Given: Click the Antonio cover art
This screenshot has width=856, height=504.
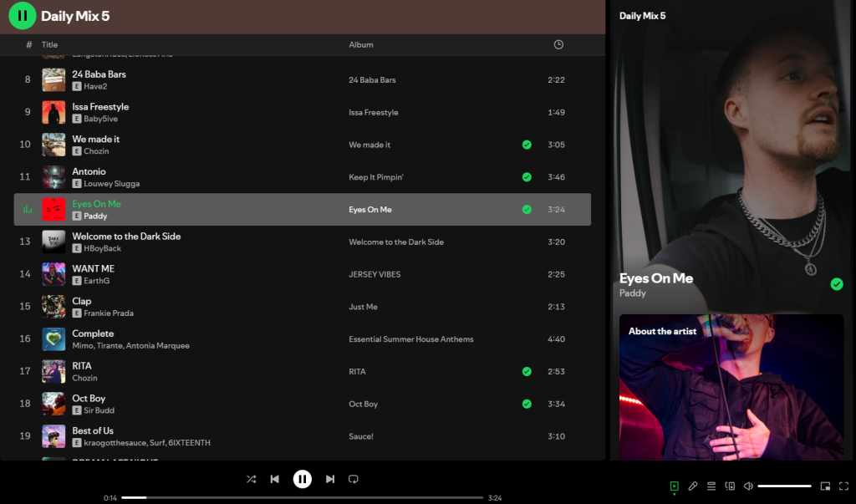Looking at the screenshot, I should [x=53, y=177].
